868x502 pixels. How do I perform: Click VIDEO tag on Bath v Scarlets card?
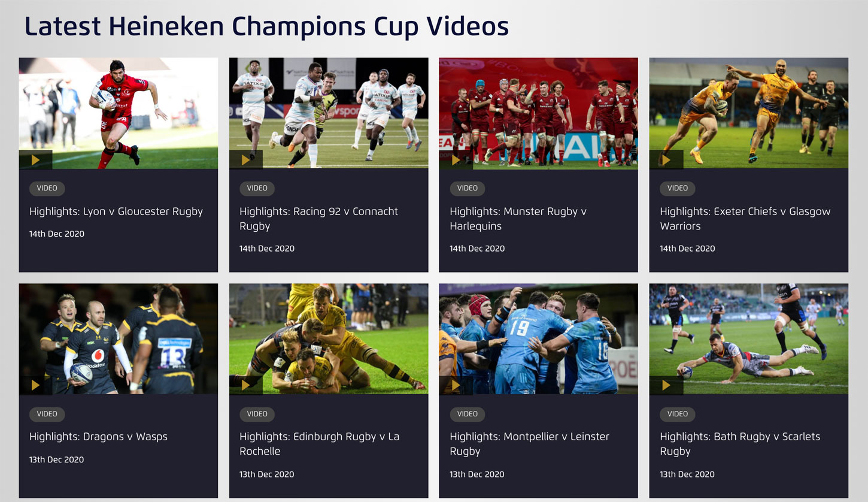[x=678, y=414]
